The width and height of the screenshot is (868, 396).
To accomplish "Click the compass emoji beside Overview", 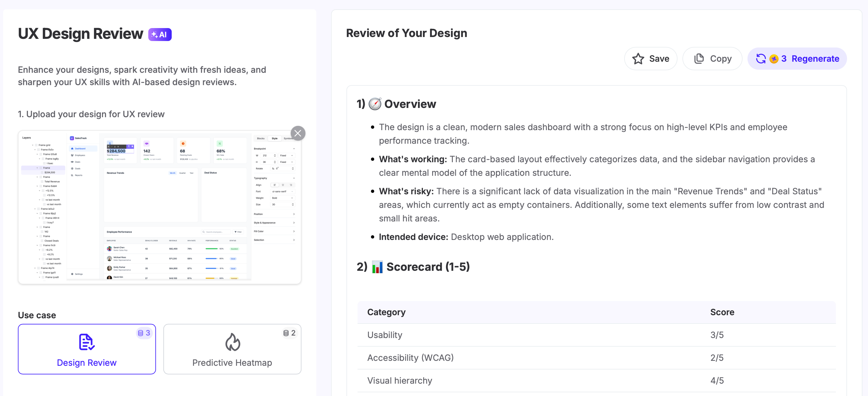I will pyautogui.click(x=375, y=104).
